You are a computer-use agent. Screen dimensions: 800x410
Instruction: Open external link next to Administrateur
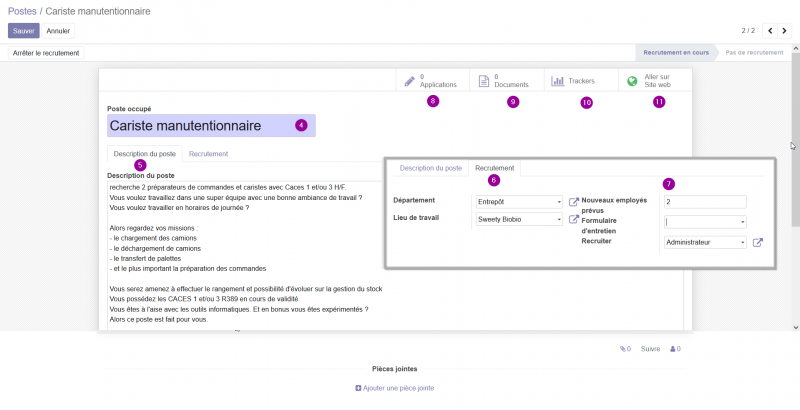[x=758, y=243]
